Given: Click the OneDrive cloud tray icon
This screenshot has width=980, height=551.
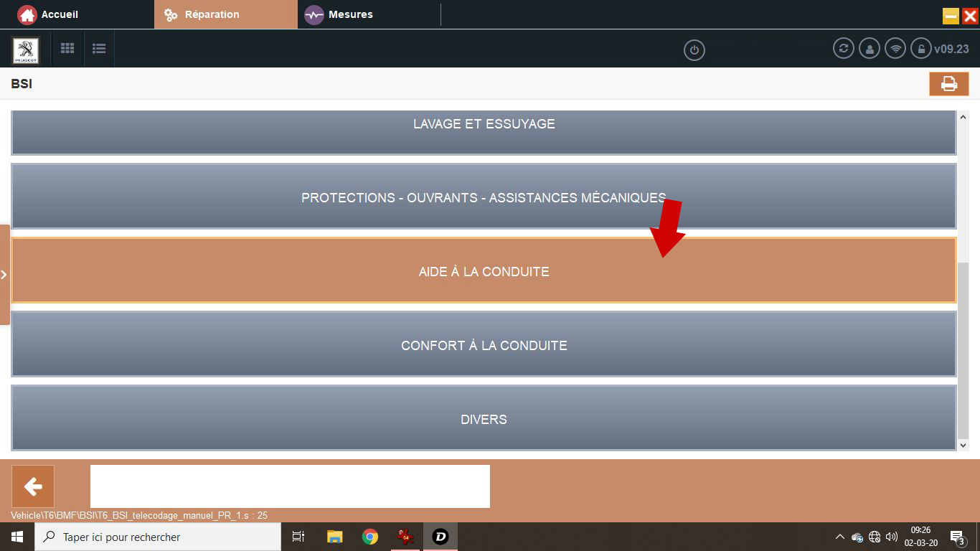Looking at the screenshot, I should pos(857,537).
